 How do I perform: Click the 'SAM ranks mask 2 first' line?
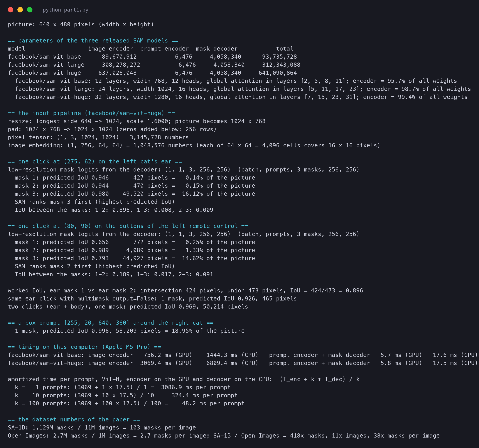point(95,266)
